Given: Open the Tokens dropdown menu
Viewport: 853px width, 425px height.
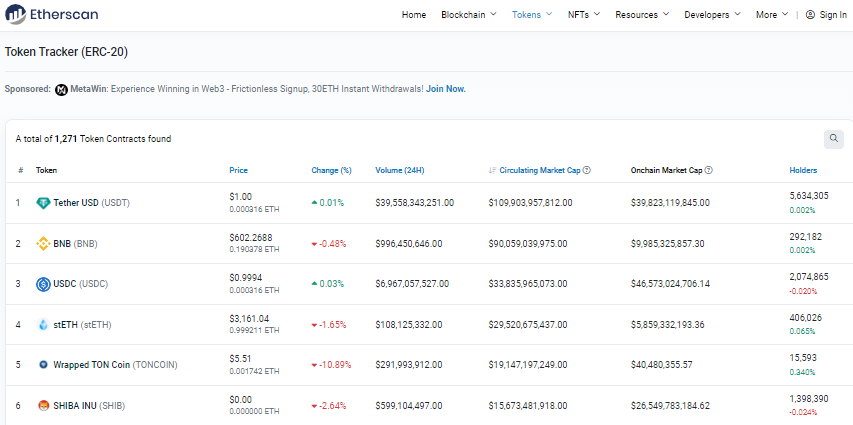Looking at the screenshot, I should [533, 15].
